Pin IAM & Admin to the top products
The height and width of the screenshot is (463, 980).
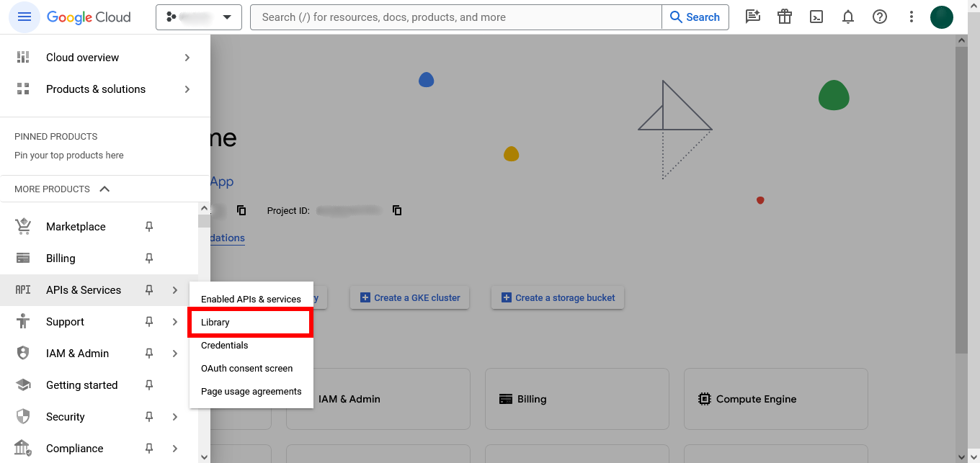pyautogui.click(x=149, y=354)
